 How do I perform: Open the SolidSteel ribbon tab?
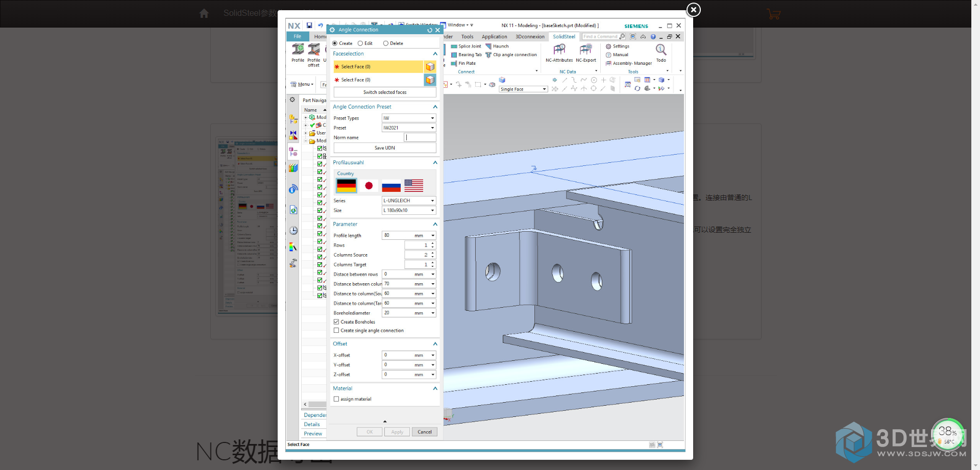(x=564, y=37)
